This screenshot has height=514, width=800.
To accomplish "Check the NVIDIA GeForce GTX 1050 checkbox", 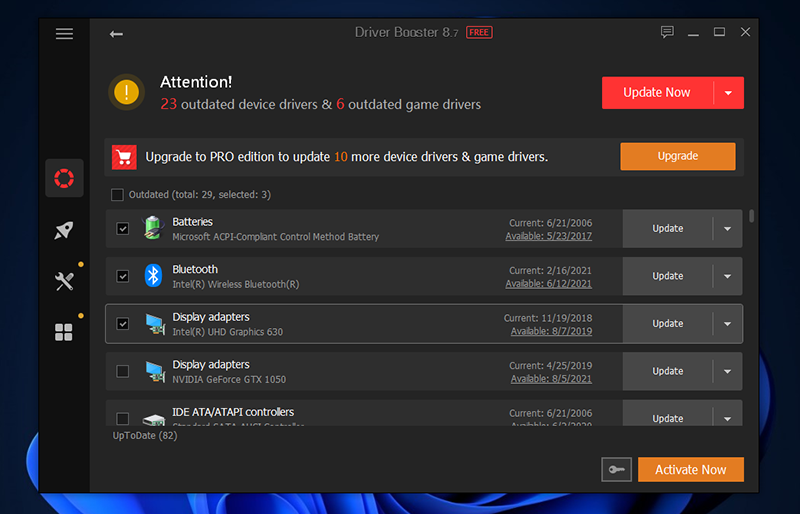I will (123, 371).
